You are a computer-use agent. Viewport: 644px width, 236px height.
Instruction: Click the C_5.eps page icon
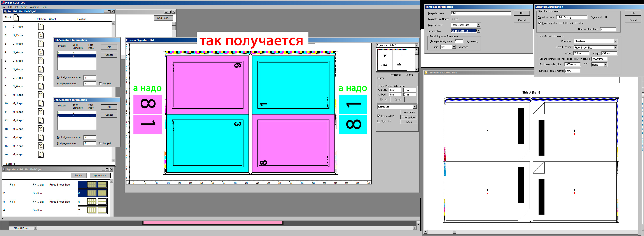(x=41, y=61)
